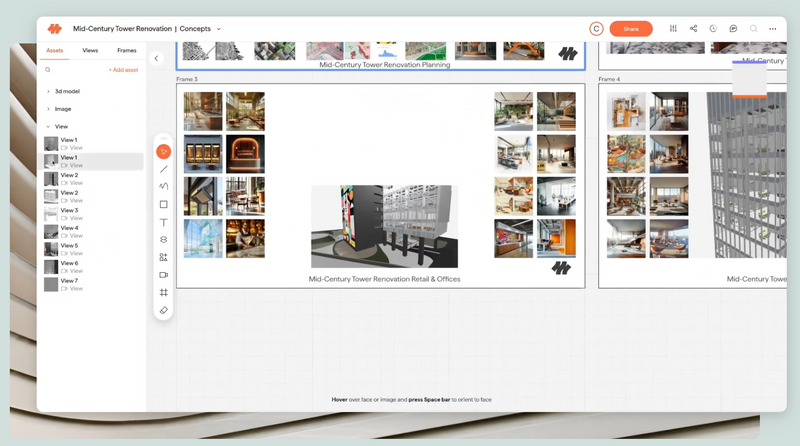
Task: Select the highlighted View 1 asset row
Action: (92, 161)
